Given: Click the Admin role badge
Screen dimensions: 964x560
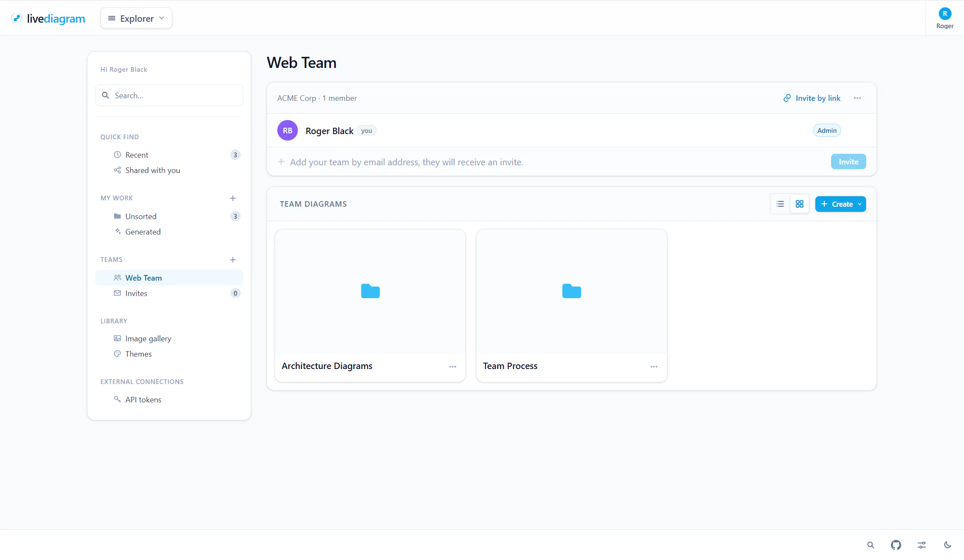Looking at the screenshot, I should (x=827, y=130).
